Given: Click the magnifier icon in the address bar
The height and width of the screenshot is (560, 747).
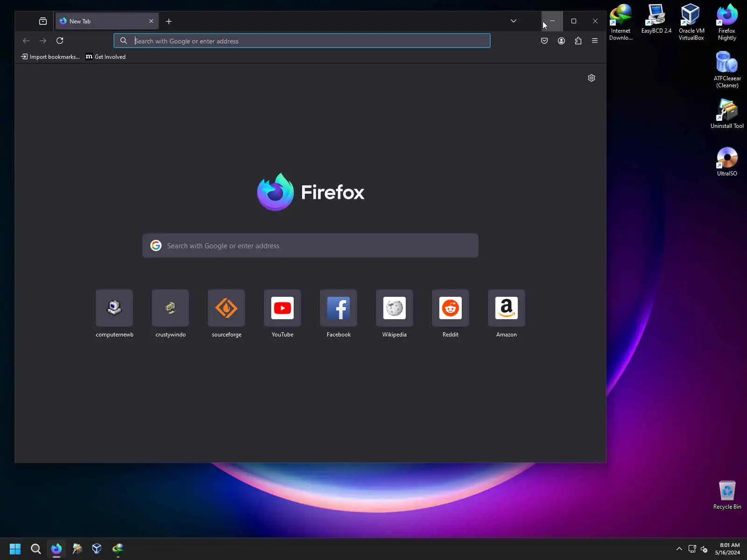Looking at the screenshot, I should (124, 41).
